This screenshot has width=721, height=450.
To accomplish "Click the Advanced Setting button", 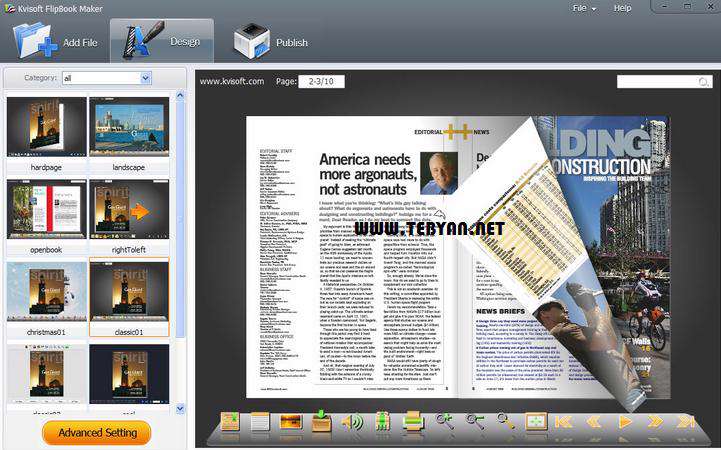I will (97, 433).
